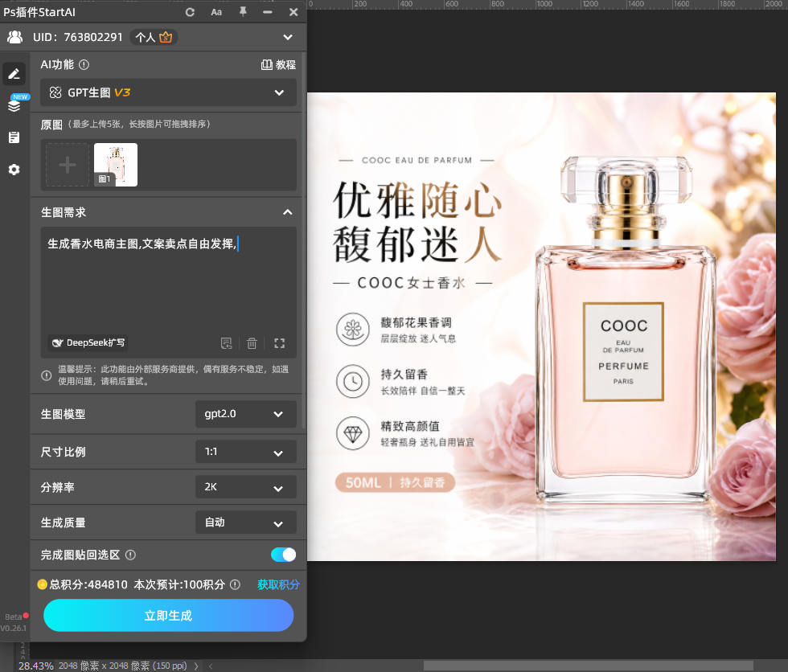Screen dimensions: 788x672
Task: Collapse the 生图需求 section
Action: pyautogui.click(x=288, y=212)
